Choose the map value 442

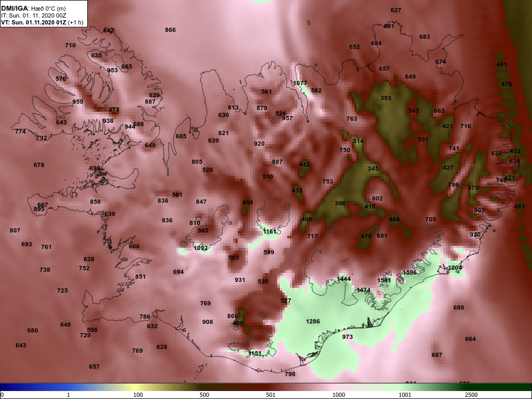304,164
